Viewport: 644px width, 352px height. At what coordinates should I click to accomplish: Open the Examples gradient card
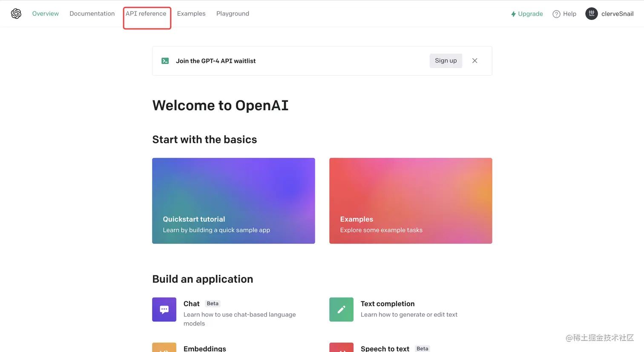tap(411, 201)
